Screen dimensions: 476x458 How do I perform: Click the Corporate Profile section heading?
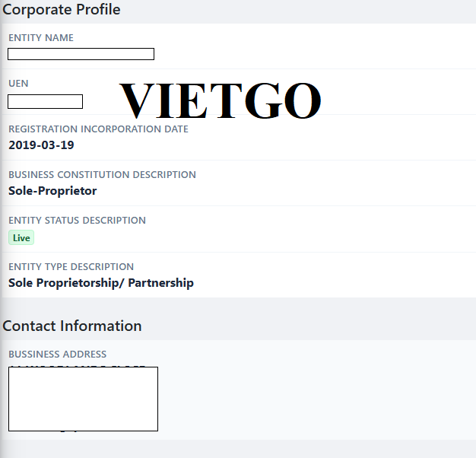(62, 10)
